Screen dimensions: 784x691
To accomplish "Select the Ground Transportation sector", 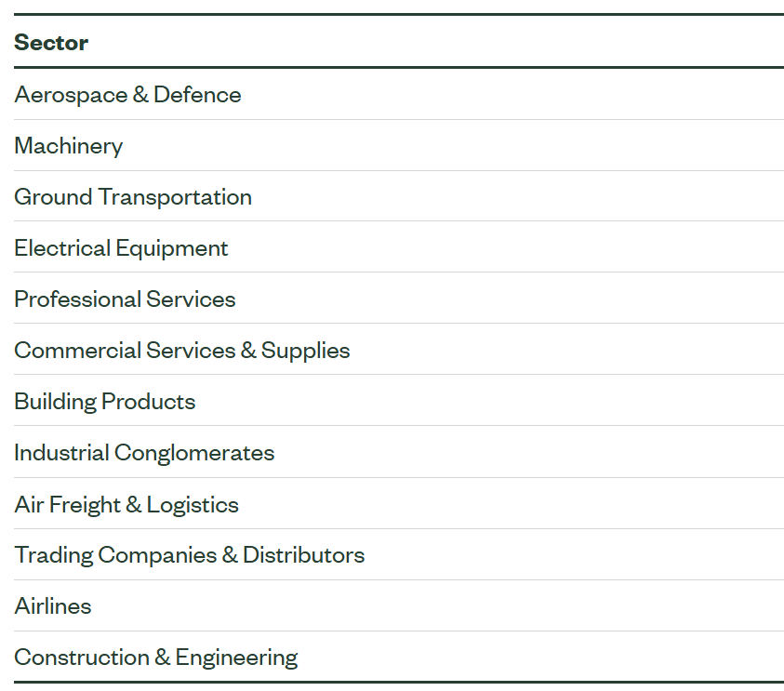I will (398, 196).
